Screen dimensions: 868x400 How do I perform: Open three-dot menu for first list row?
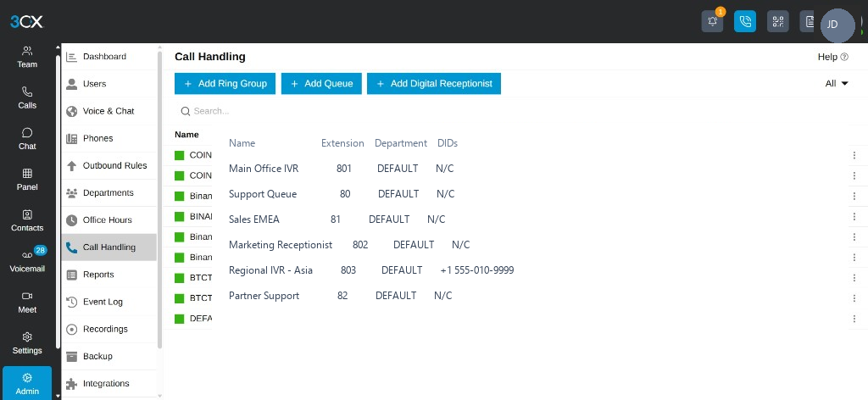pos(854,155)
